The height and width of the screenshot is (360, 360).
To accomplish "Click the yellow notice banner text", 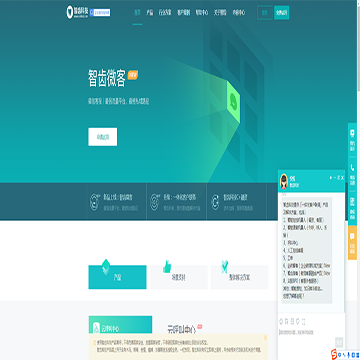I will [x=179, y=346].
